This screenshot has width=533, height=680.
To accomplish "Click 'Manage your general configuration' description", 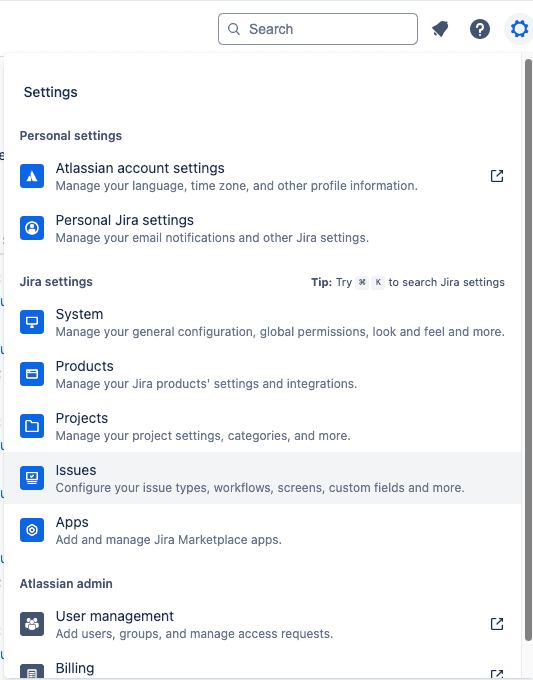I will pyautogui.click(x=280, y=332).
